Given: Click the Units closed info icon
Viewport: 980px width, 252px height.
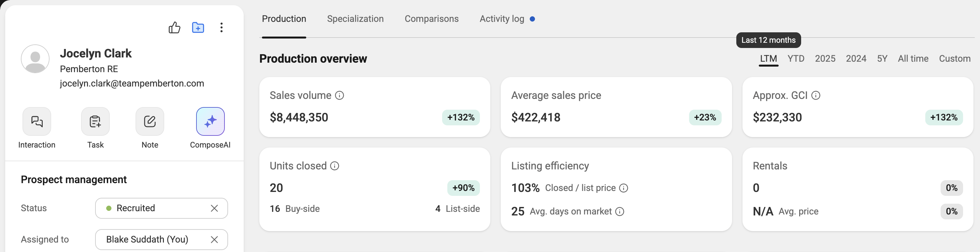Looking at the screenshot, I should [x=334, y=166].
